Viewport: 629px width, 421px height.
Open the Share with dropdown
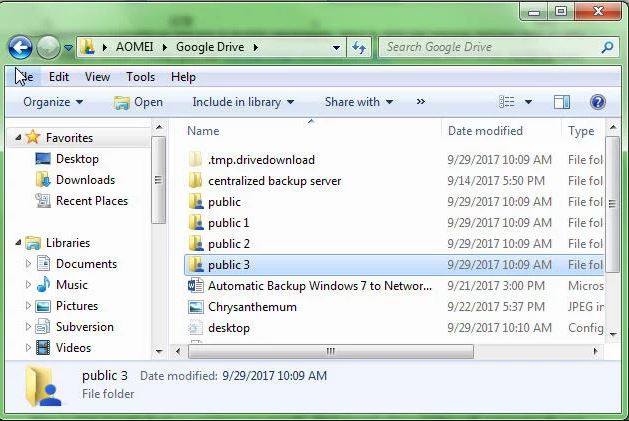coord(359,102)
